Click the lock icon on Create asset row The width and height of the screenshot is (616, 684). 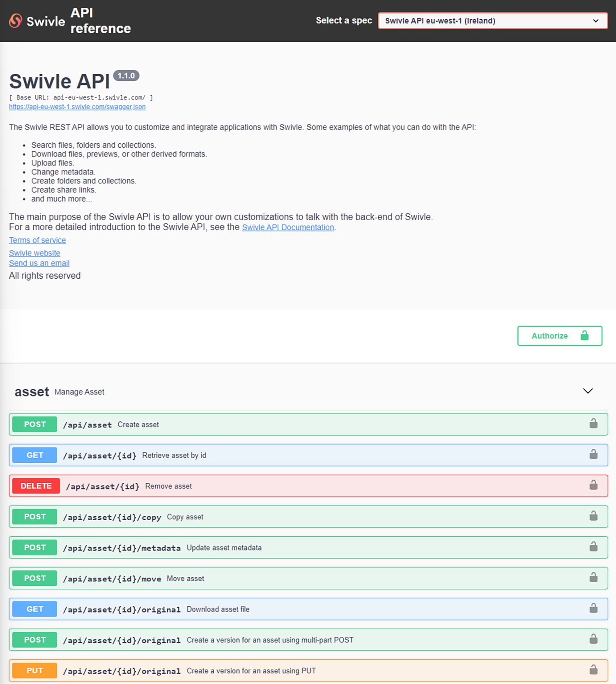(593, 423)
